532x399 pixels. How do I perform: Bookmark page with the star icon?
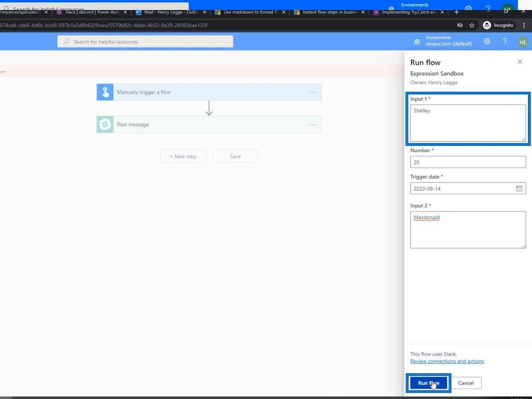click(x=472, y=25)
